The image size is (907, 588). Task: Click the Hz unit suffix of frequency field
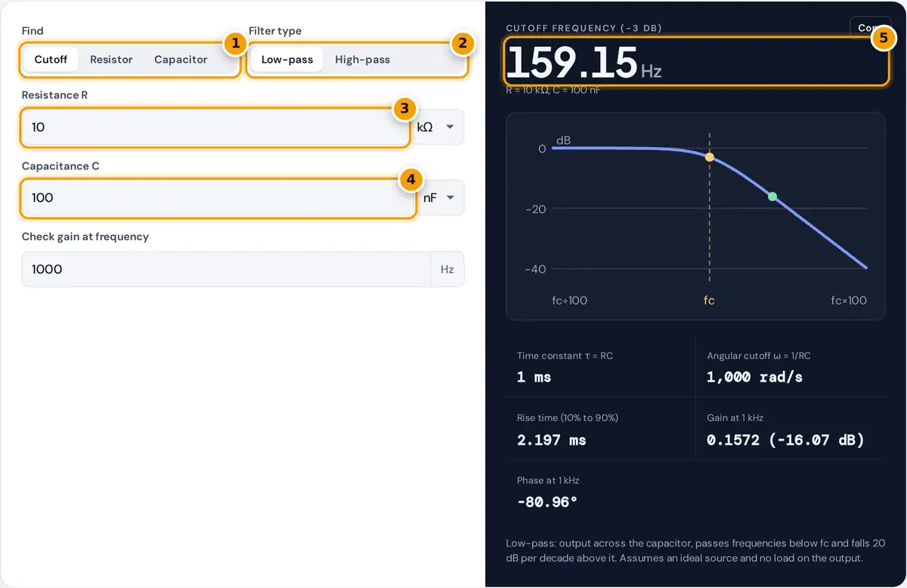tap(447, 269)
